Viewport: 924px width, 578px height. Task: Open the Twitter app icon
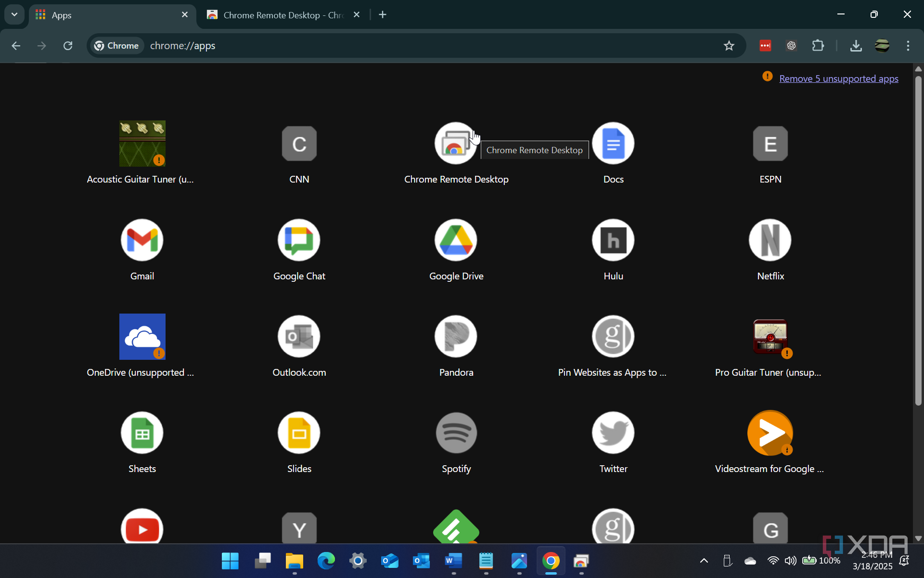(613, 433)
